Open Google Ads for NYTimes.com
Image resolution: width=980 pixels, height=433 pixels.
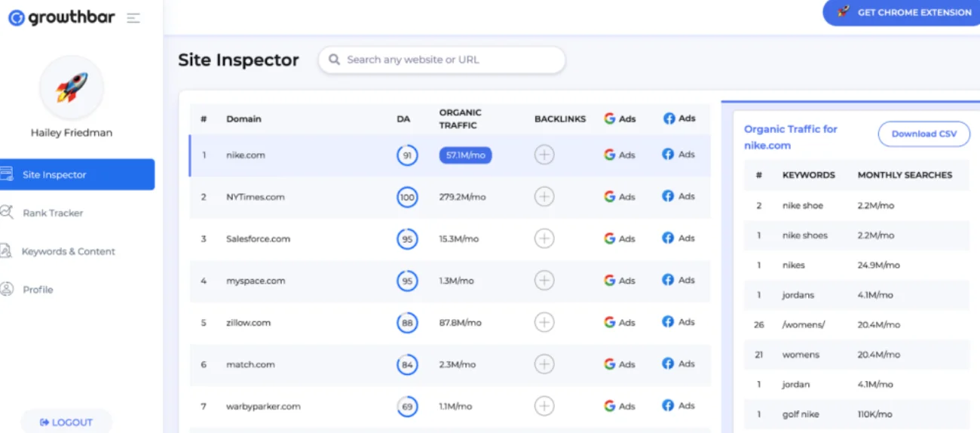(620, 196)
